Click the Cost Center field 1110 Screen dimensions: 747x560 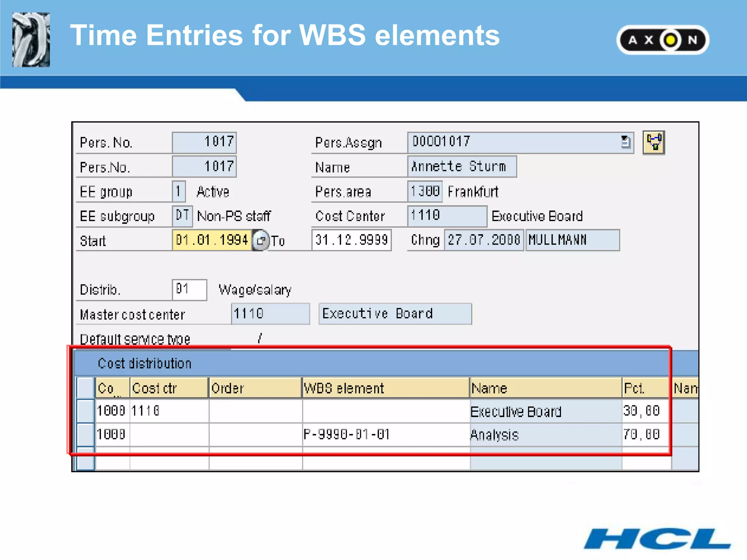click(x=447, y=216)
